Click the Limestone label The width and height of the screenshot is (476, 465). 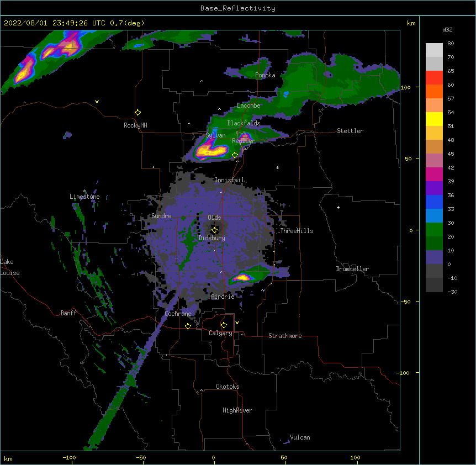coord(84,197)
